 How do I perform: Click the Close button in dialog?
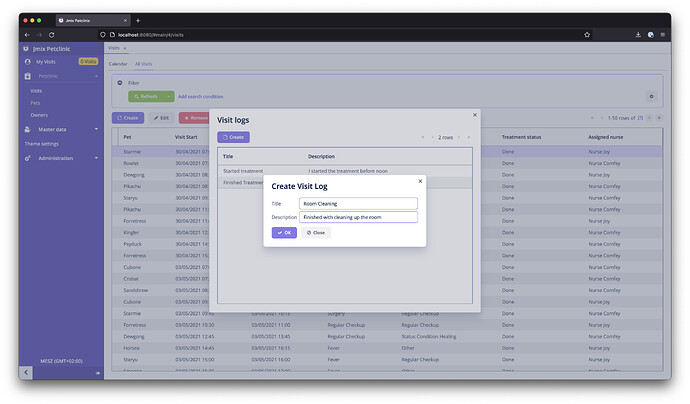[x=316, y=232]
